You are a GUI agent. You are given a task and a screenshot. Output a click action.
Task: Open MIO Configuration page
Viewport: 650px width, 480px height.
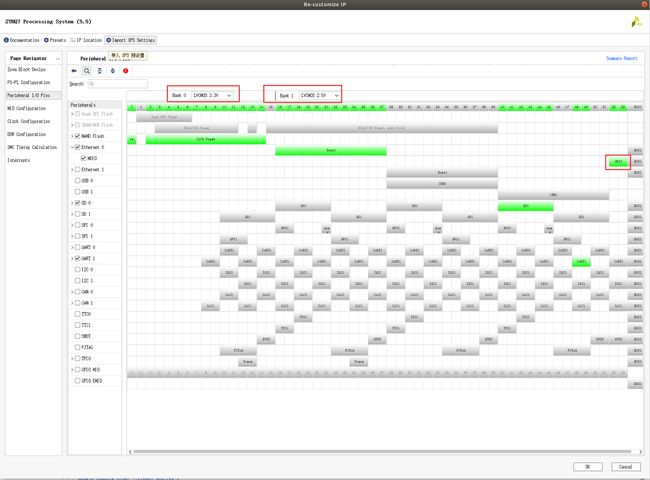[27, 108]
